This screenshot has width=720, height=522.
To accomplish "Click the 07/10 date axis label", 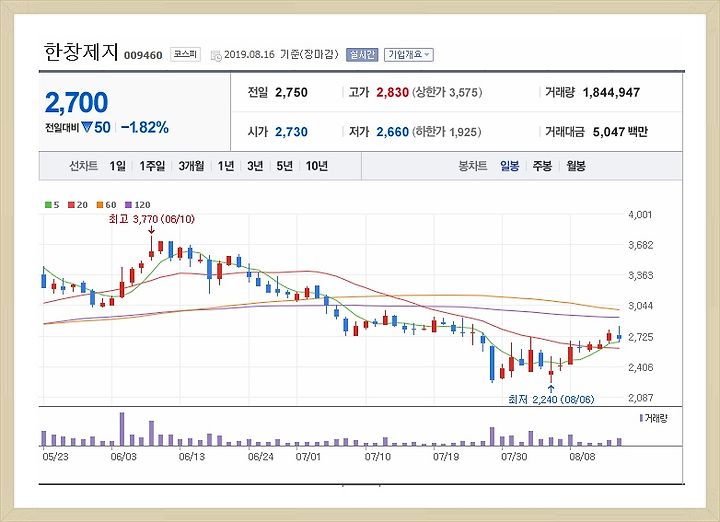I will [377, 457].
